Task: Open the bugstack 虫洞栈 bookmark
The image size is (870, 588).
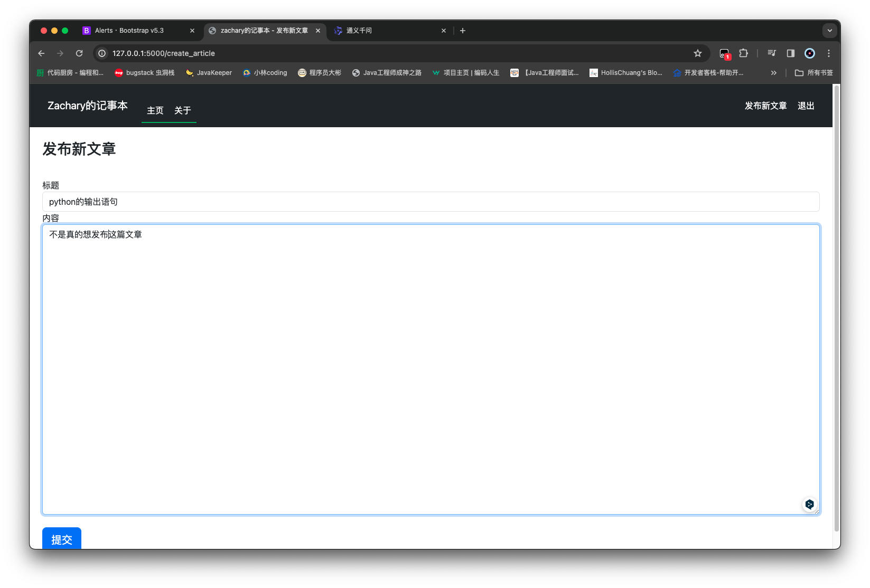Action: coord(145,73)
